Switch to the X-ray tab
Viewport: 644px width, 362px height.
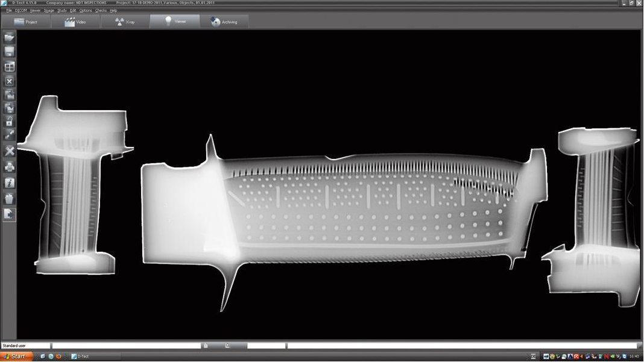[x=125, y=22]
